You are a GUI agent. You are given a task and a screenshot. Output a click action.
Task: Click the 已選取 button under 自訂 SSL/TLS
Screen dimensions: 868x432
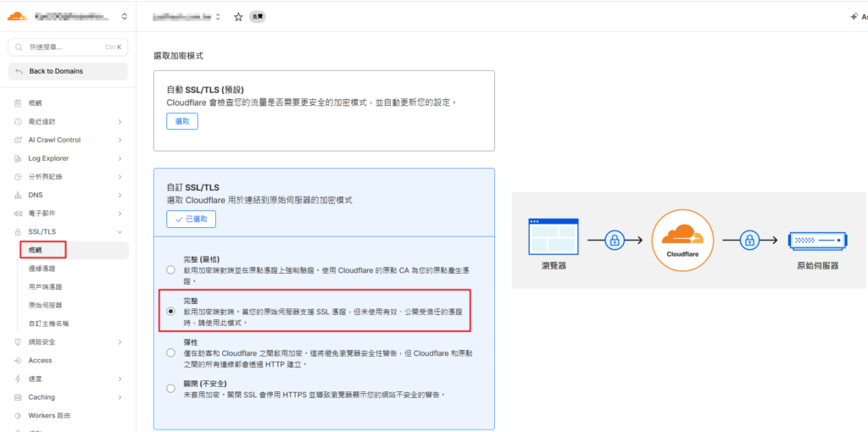point(191,219)
